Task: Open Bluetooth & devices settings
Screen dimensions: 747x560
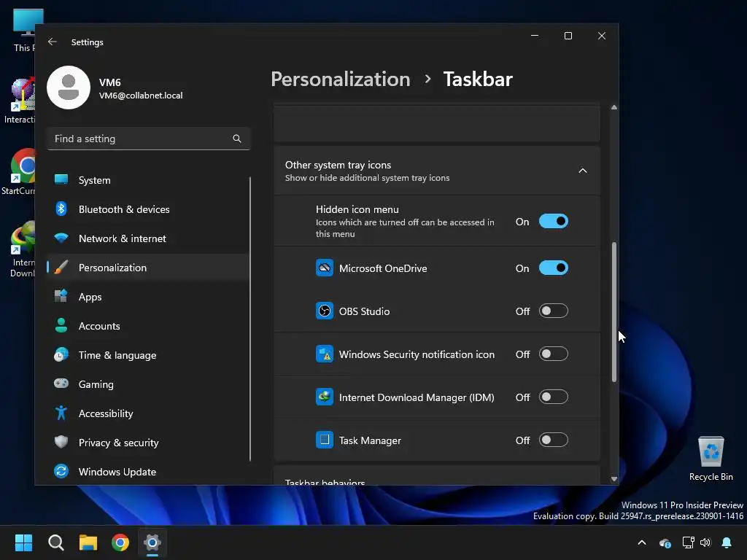Action: tap(148, 209)
